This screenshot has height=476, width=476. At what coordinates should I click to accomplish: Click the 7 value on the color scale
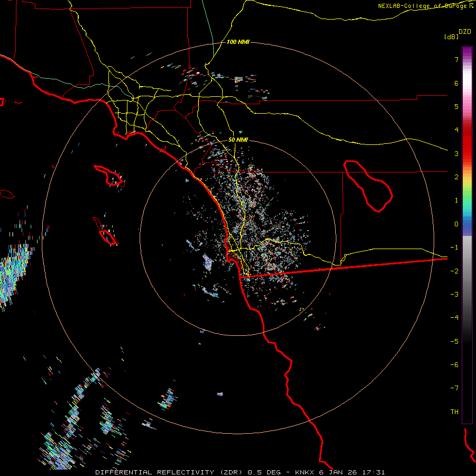tap(456, 59)
